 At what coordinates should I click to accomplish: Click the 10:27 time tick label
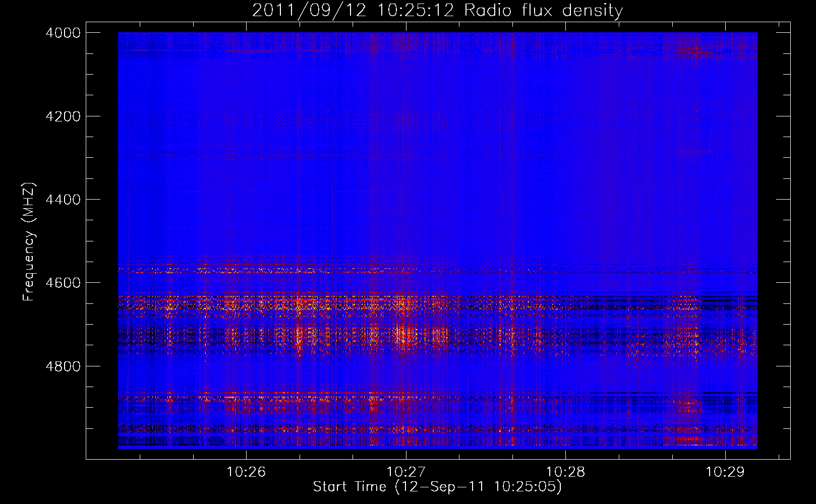pos(406,472)
